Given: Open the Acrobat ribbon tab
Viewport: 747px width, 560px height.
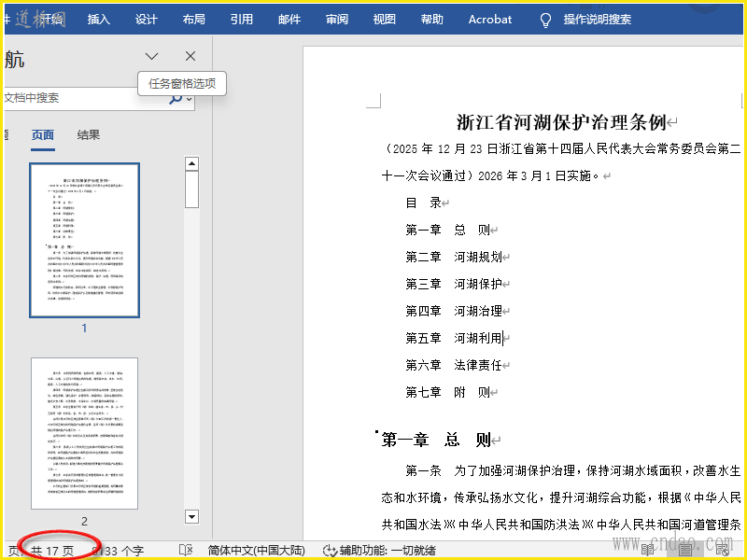Looking at the screenshot, I should pyautogui.click(x=490, y=20).
